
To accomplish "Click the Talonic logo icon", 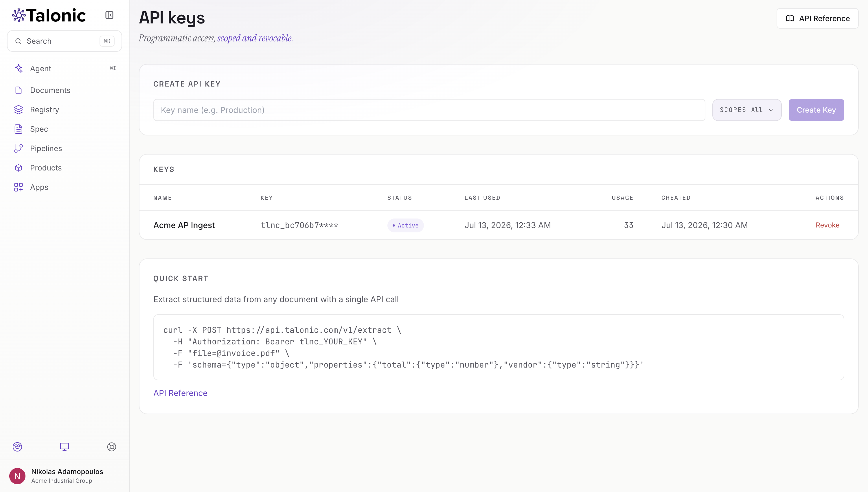I will pyautogui.click(x=19, y=15).
